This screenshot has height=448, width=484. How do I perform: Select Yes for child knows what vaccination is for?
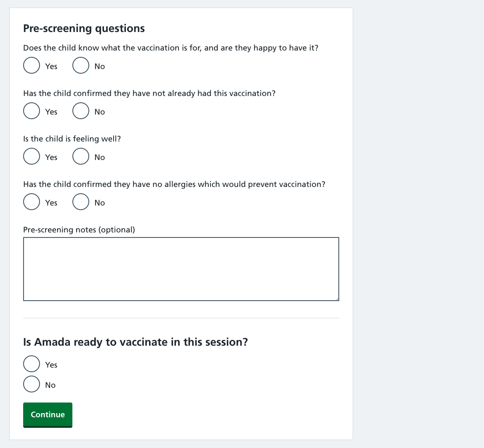click(x=32, y=65)
